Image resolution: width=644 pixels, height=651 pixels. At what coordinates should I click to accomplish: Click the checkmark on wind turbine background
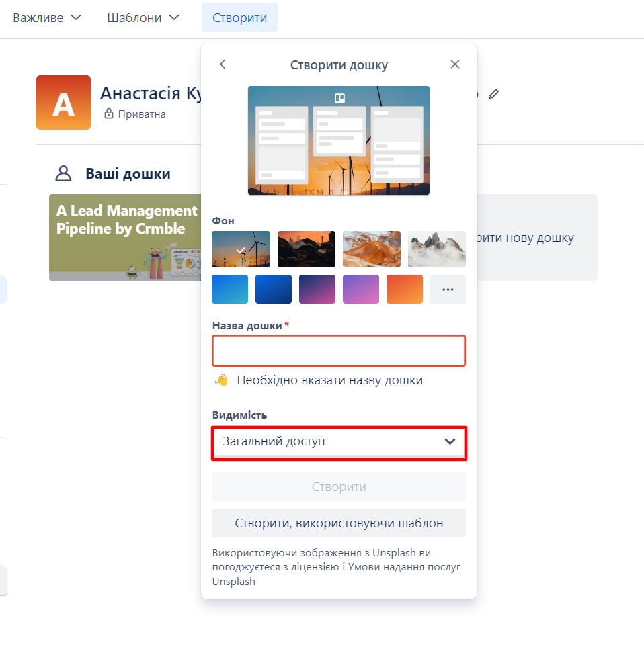tap(239, 249)
